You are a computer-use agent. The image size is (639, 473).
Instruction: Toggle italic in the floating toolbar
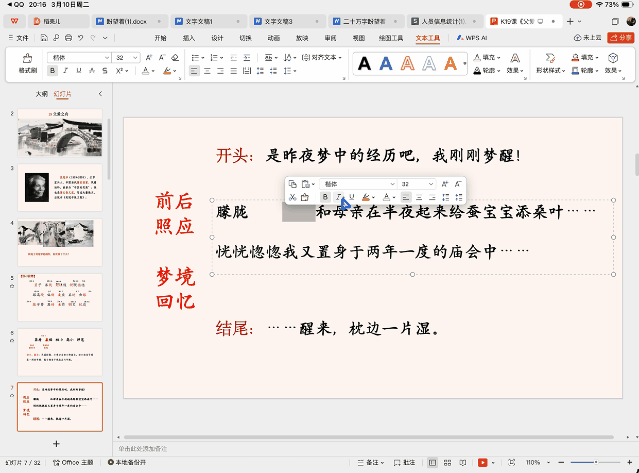pyautogui.click(x=339, y=198)
